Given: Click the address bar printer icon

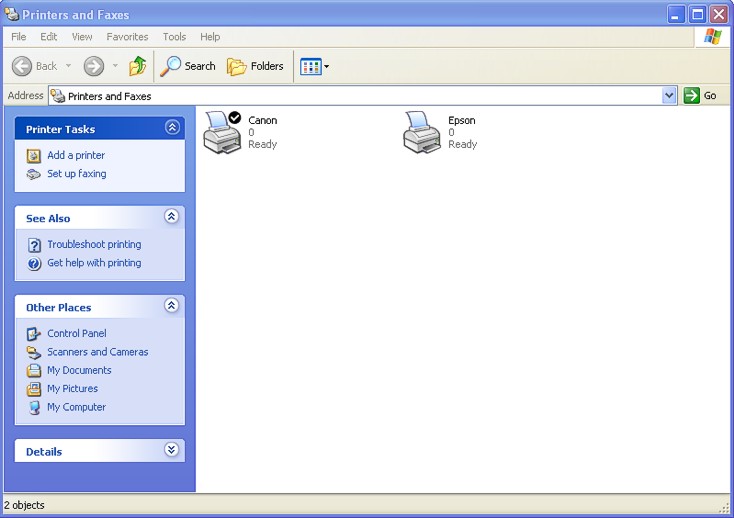Looking at the screenshot, I should 58,96.
